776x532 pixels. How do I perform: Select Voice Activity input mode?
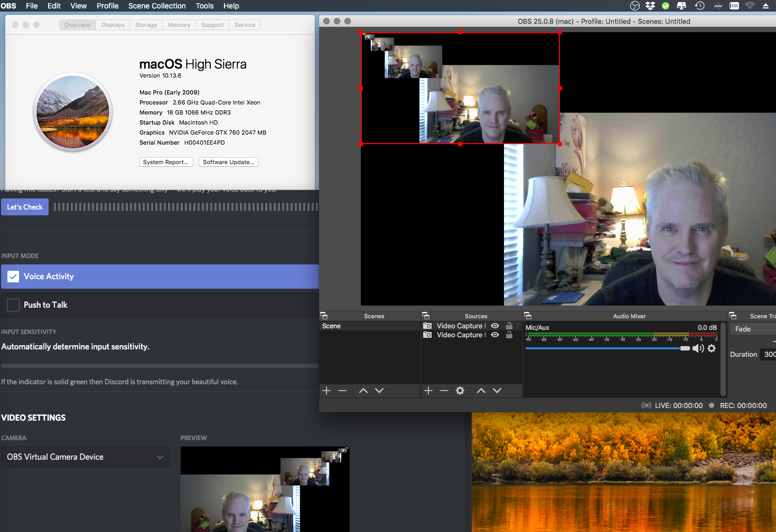[160, 277]
